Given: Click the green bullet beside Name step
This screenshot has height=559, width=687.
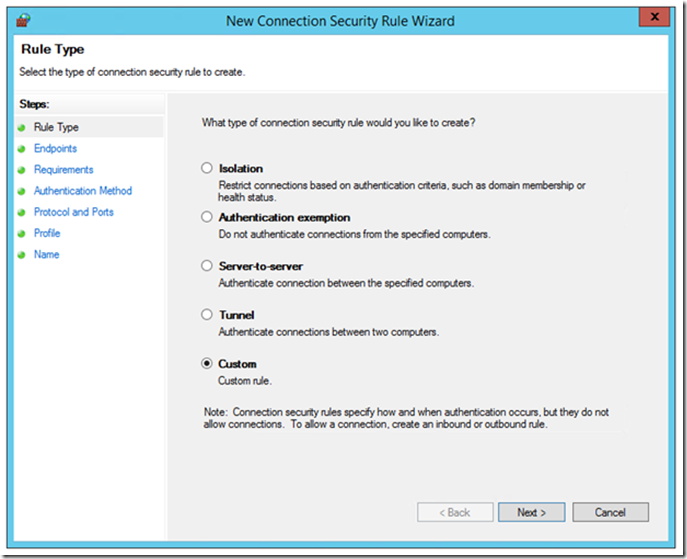Looking at the screenshot, I should click(21, 255).
